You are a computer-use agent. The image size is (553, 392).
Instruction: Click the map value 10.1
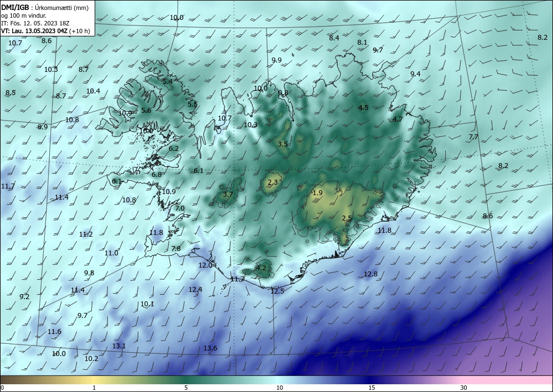[147, 304]
